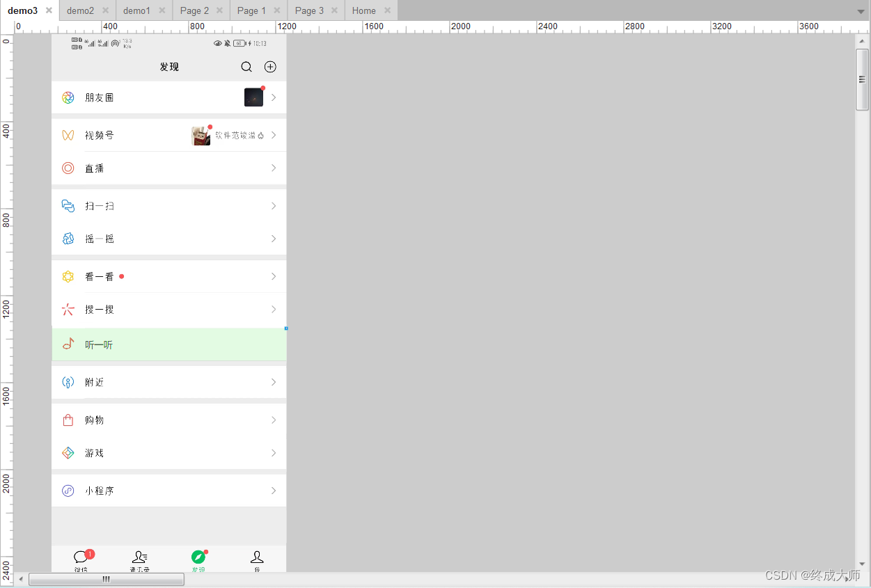
Task: Expand the 购物 row chevron
Action: [x=274, y=420]
